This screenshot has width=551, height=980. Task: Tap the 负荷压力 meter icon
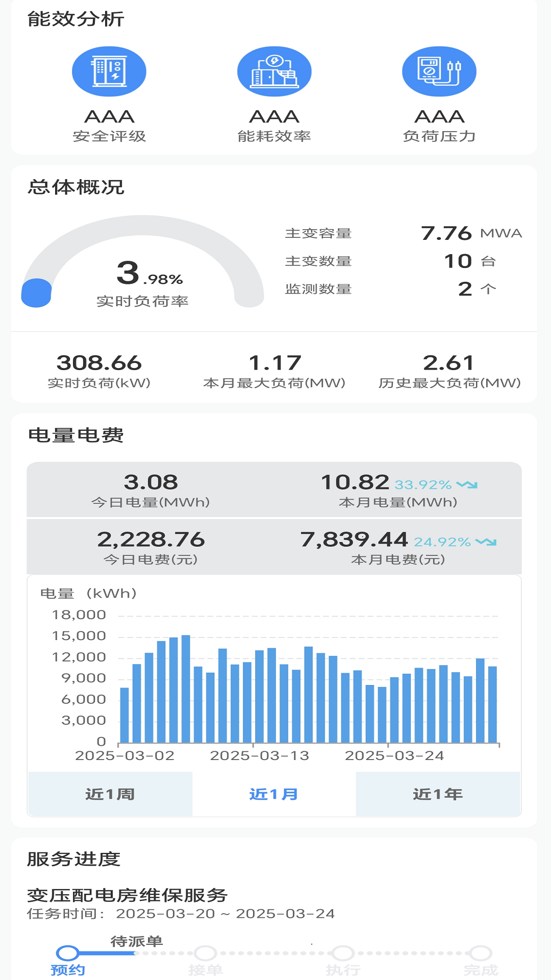pyautogui.click(x=439, y=71)
